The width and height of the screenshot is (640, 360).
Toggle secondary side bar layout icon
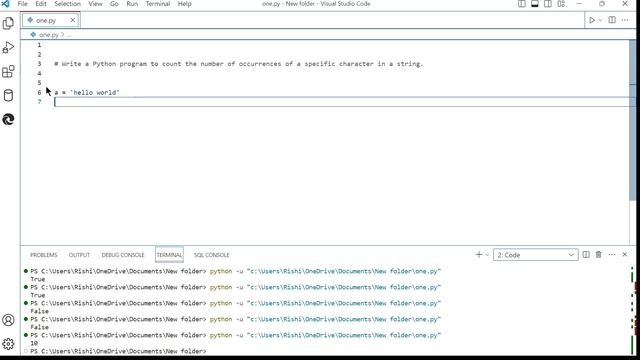click(548, 4)
